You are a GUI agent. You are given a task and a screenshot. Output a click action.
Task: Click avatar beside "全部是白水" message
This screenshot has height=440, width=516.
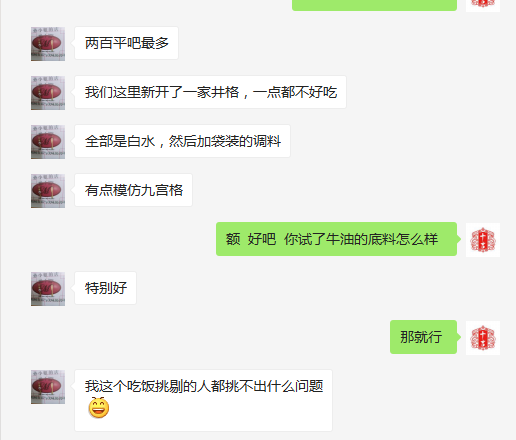[48, 142]
